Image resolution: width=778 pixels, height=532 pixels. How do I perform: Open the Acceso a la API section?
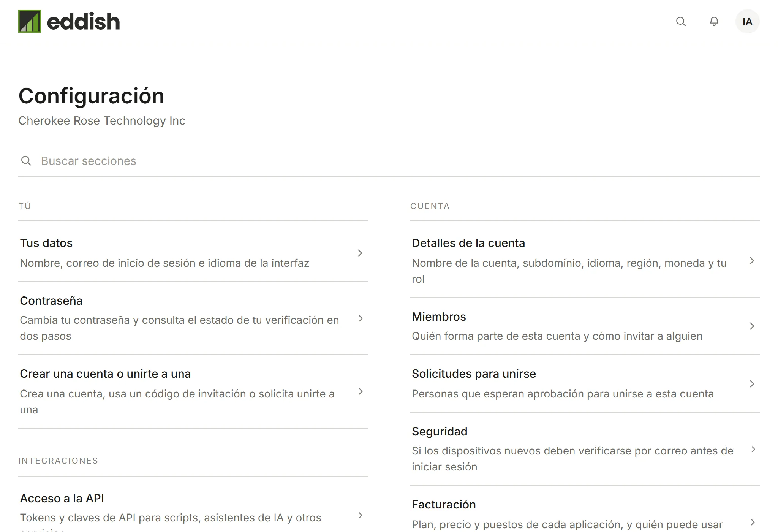(x=193, y=505)
